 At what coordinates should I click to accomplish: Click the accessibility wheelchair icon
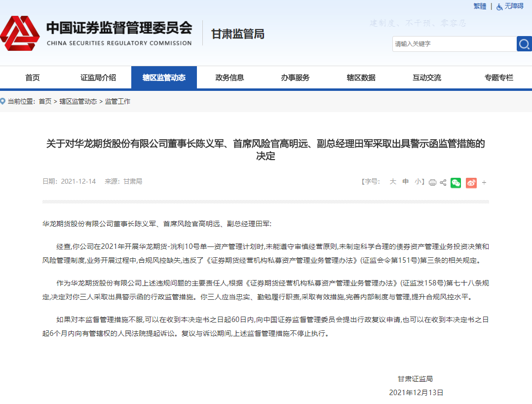tap(499, 7)
